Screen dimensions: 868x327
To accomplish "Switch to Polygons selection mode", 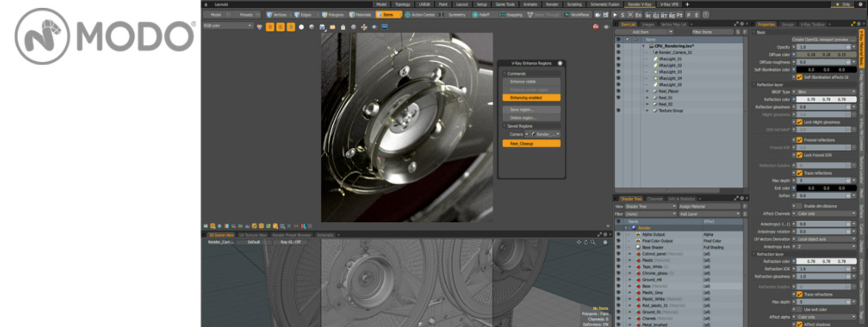I will 332,15.
